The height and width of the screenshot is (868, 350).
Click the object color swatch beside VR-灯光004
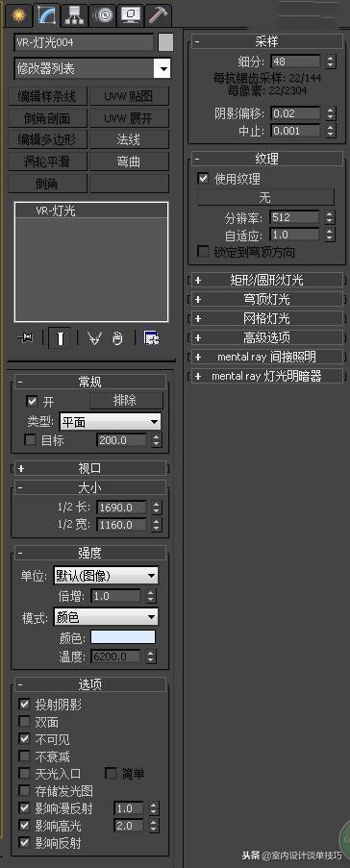(x=165, y=42)
